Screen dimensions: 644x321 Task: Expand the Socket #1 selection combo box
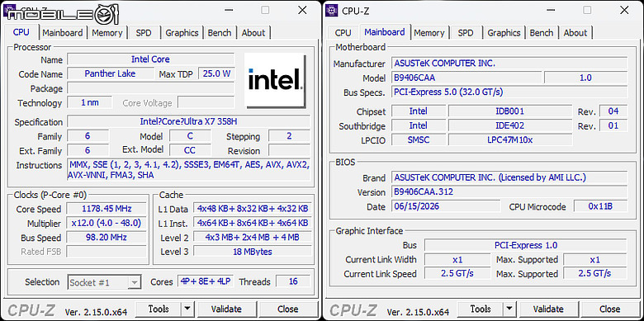(x=104, y=282)
